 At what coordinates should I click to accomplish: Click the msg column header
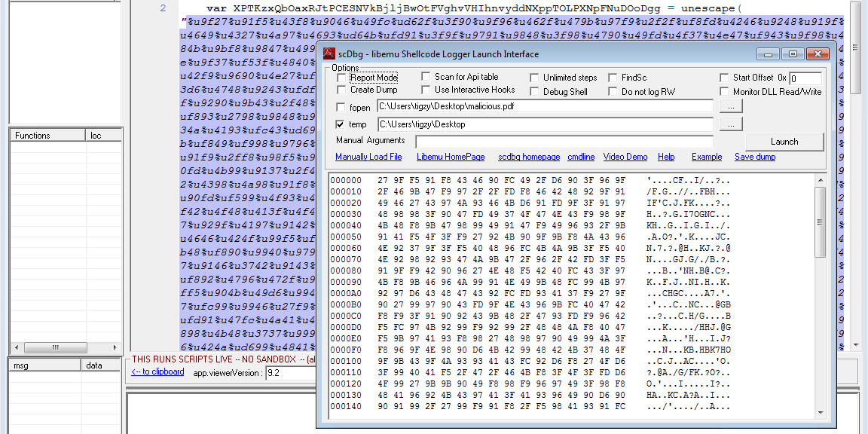45,365
